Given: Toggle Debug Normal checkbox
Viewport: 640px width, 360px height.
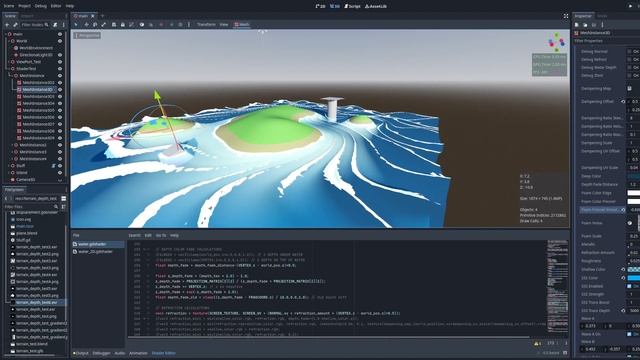Looking at the screenshot, I should [629, 51].
